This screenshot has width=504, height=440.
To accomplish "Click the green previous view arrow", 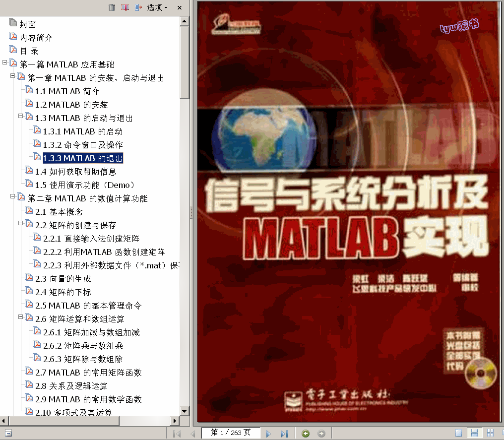I will [x=306, y=433].
